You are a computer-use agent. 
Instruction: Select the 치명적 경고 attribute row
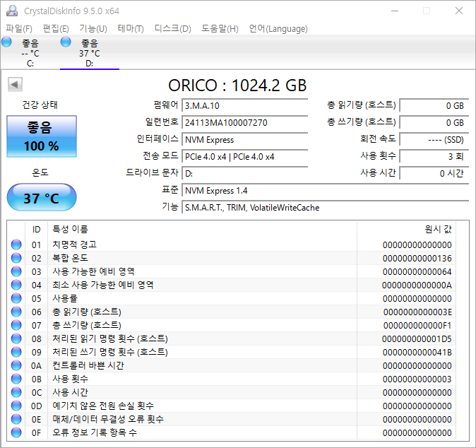point(233,244)
